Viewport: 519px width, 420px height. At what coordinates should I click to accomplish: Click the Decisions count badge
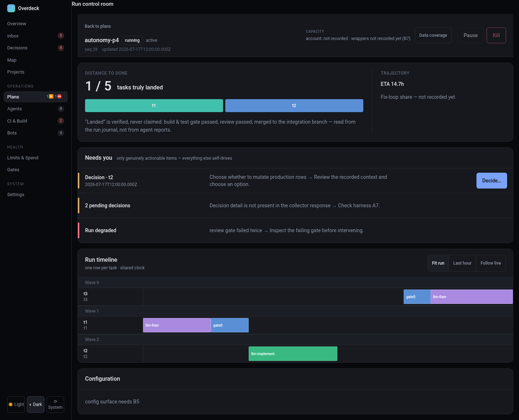click(61, 48)
